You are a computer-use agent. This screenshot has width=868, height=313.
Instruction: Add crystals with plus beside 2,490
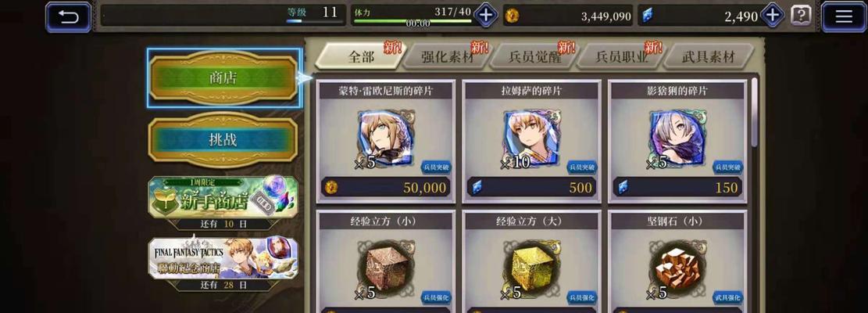pos(772,15)
